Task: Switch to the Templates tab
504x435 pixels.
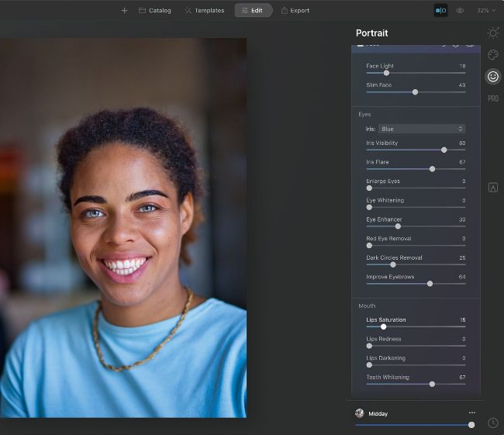Action: [205, 11]
